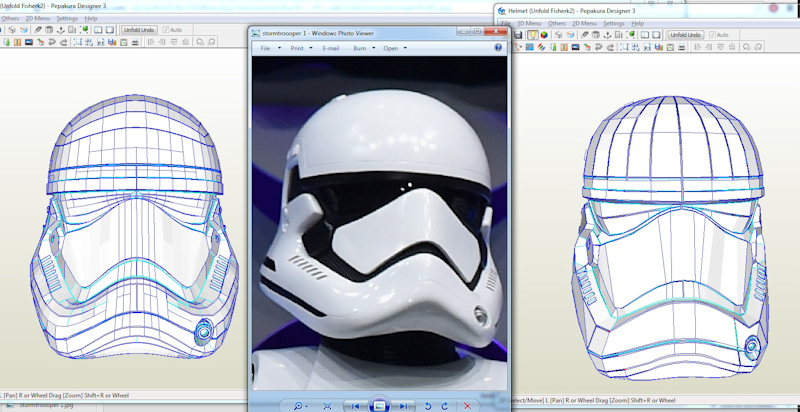Click the blue picture icon in left window toolbar
Screen dimensions: 800x412
pyautogui.click(x=29, y=42)
